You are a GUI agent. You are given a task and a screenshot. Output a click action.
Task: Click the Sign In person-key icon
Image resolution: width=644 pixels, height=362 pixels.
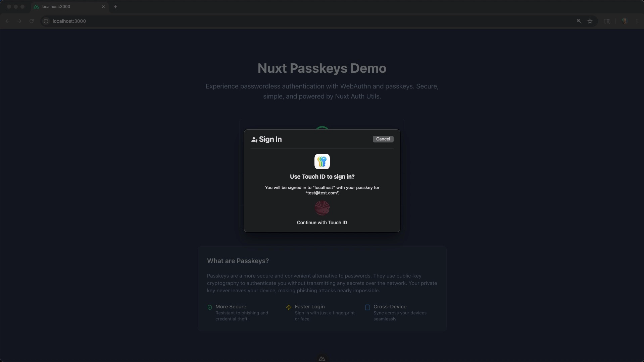254,140
